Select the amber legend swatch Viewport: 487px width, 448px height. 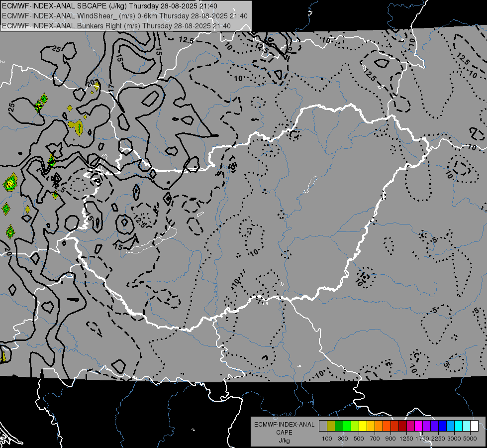point(371,426)
